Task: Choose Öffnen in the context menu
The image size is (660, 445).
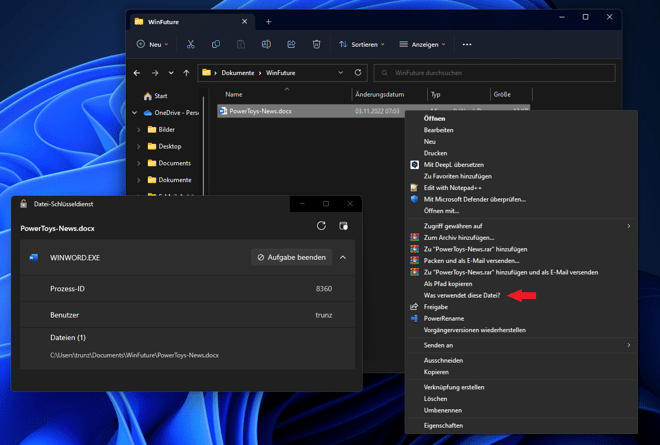Action: (x=434, y=118)
